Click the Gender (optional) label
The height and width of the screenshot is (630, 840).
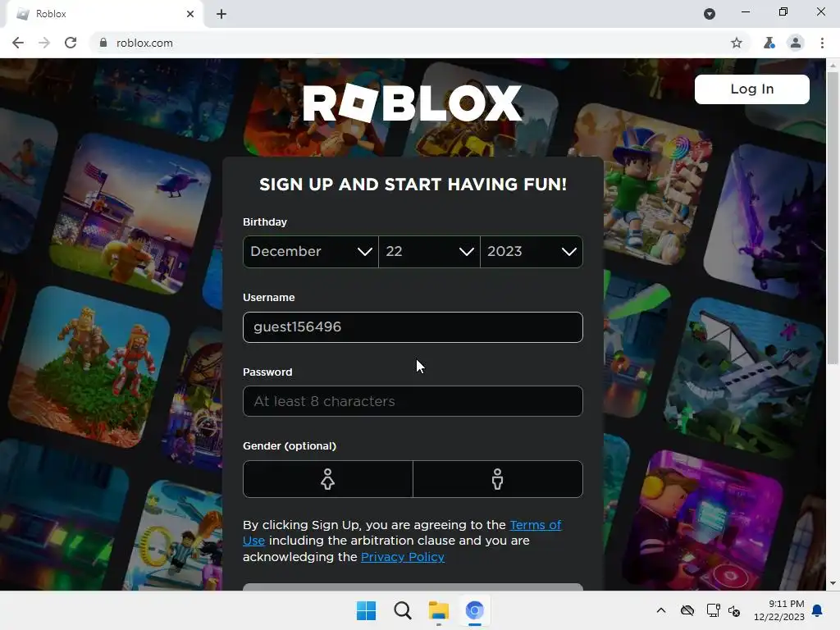coord(290,445)
